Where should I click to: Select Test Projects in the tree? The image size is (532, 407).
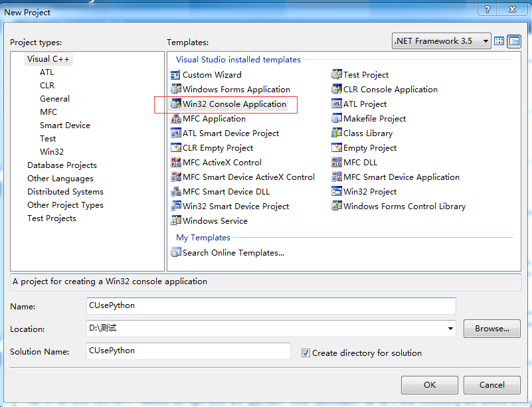coord(52,218)
